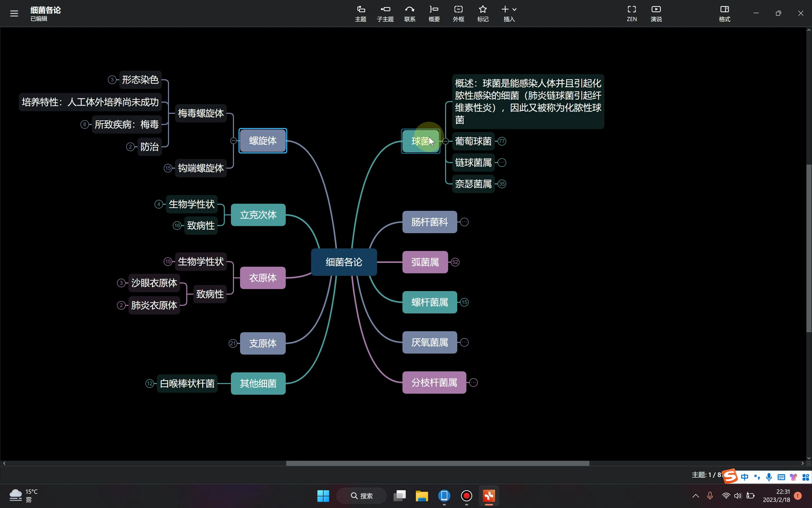812x508 pixels.
Task: Click the taskbar 搜索 search box
Action: pos(362,496)
